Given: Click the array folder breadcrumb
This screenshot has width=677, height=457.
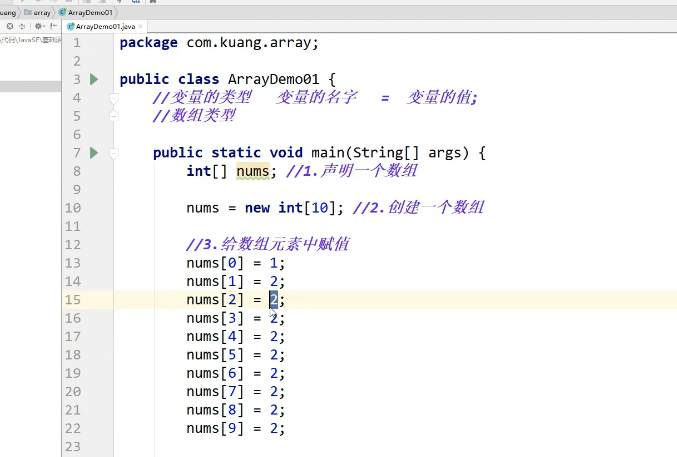Looking at the screenshot, I should point(38,13).
